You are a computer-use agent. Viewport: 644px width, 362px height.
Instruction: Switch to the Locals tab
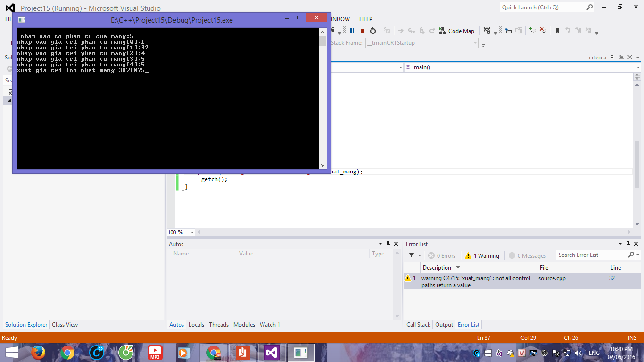[x=196, y=325]
